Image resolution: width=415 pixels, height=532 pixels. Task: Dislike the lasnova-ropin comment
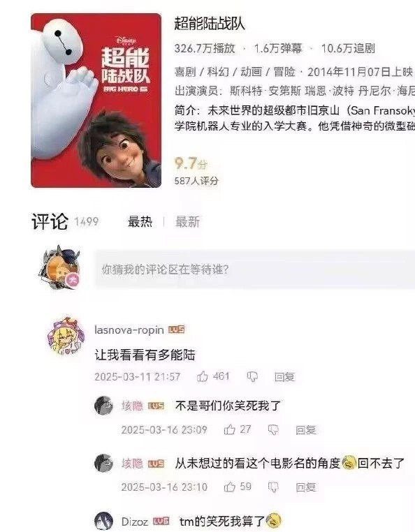252,377
